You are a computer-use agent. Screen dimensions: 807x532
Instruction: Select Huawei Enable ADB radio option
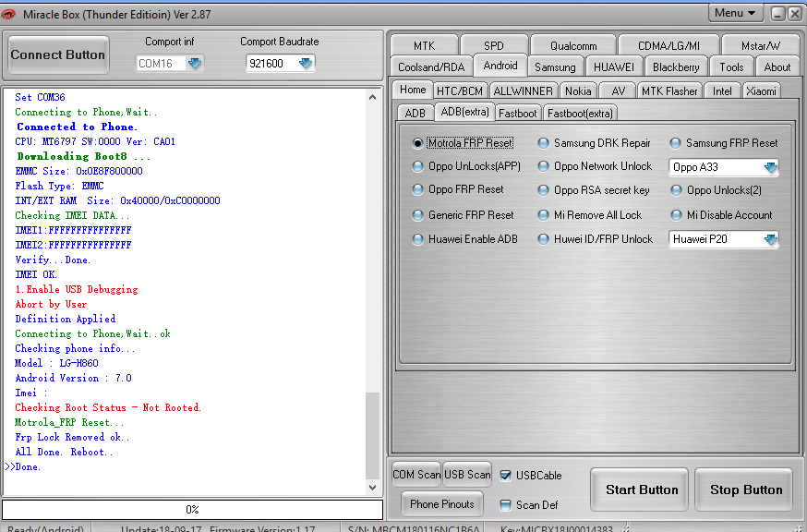click(418, 239)
